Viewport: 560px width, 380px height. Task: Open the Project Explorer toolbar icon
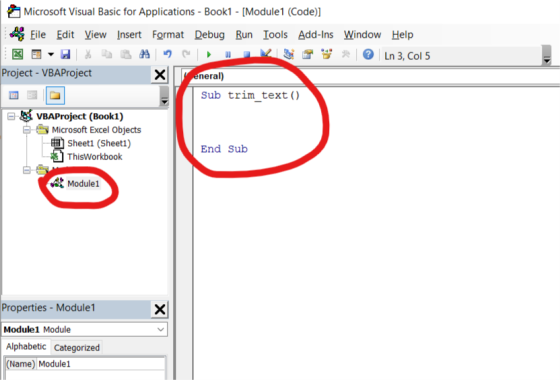pos(289,54)
